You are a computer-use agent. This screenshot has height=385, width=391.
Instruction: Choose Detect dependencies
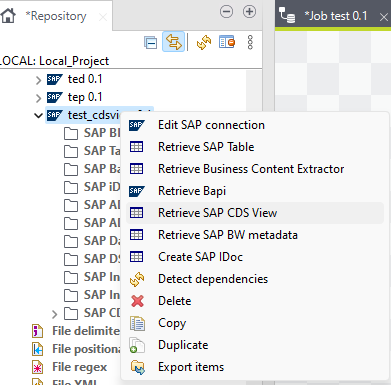click(255, 279)
